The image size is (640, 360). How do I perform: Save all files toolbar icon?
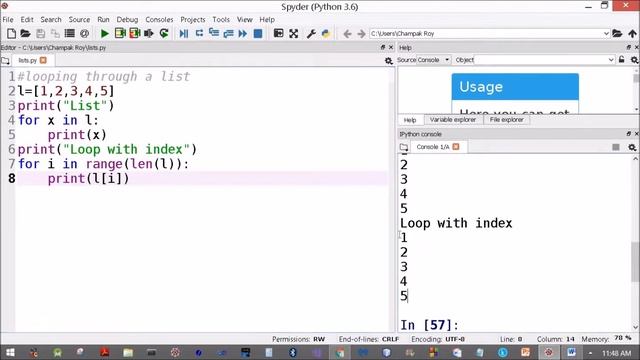[55, 33]
